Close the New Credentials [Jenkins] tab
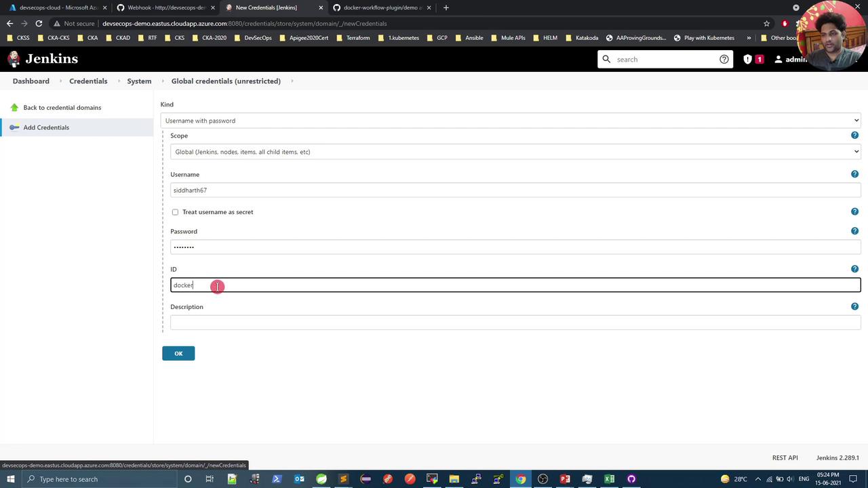 pos(321,7)
